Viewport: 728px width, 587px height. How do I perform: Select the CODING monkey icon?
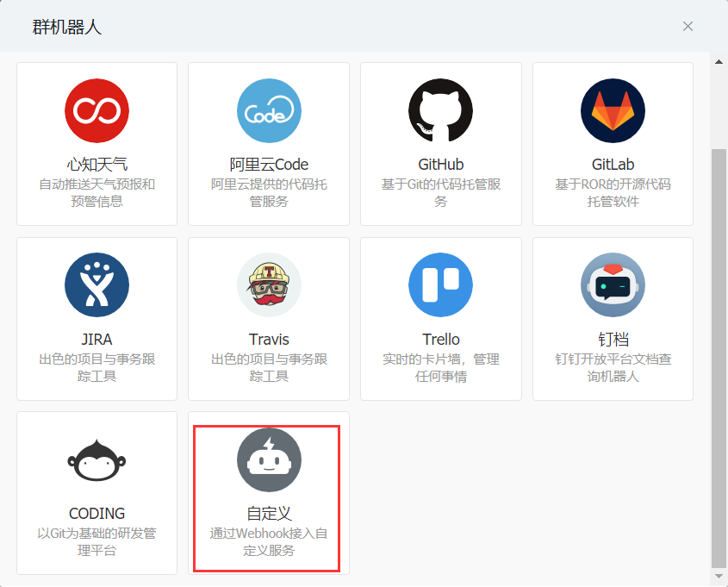96,459
